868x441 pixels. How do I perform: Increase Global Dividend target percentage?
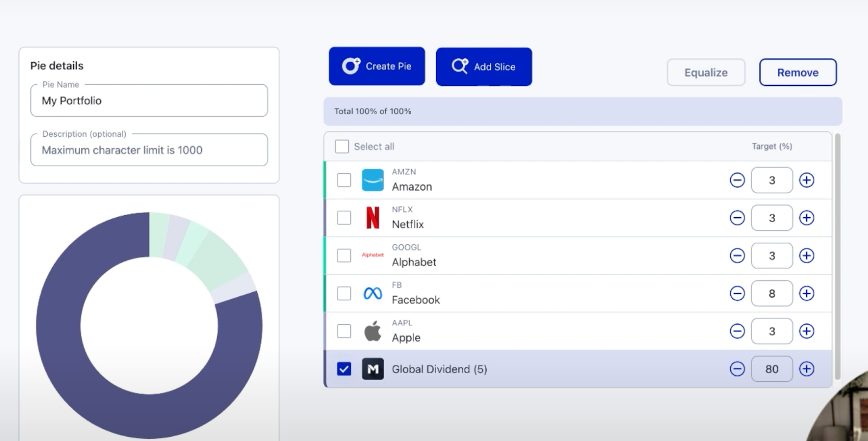pyautogui.click(x=807, y=369)
